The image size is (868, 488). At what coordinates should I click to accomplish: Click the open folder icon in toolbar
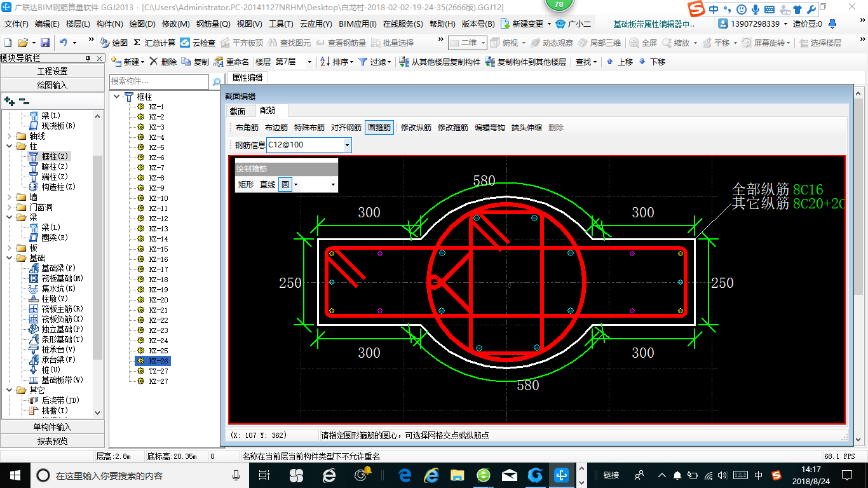[22, 43]
